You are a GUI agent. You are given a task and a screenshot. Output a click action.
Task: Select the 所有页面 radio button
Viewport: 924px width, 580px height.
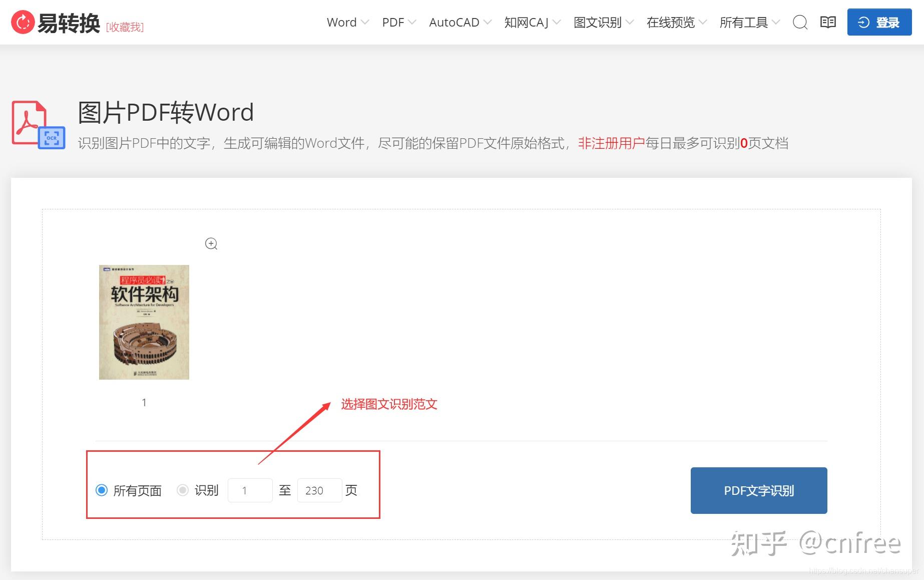[x=102, y=490]
